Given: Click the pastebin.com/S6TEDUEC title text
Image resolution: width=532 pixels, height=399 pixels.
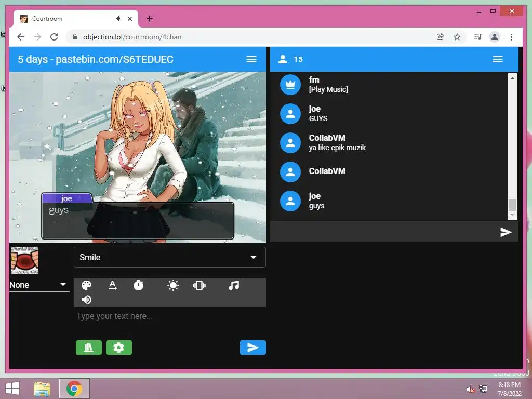Looking at the screenshot, I should (114, 59).
